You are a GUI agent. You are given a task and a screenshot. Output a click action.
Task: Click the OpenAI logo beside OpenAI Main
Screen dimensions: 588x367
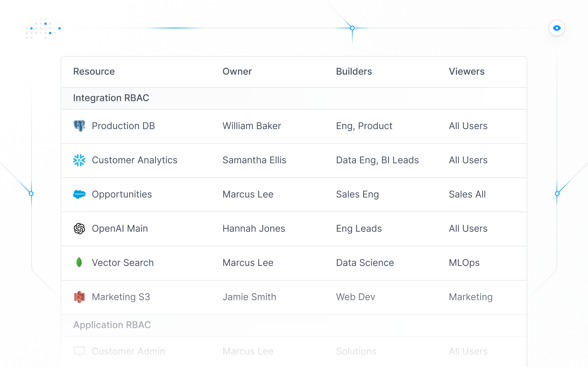[x=79, y=228]
